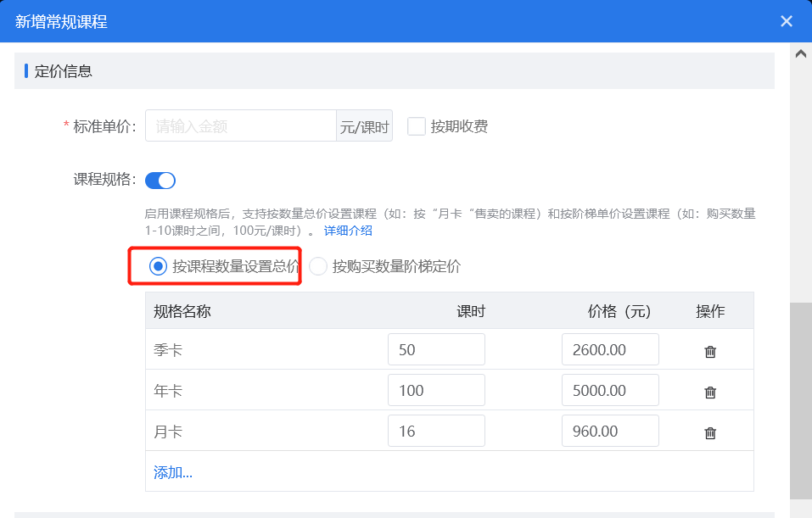This screenshot has width=812, height=518.
Task: Delete the 月卡 pricing row
Action: 709,430
